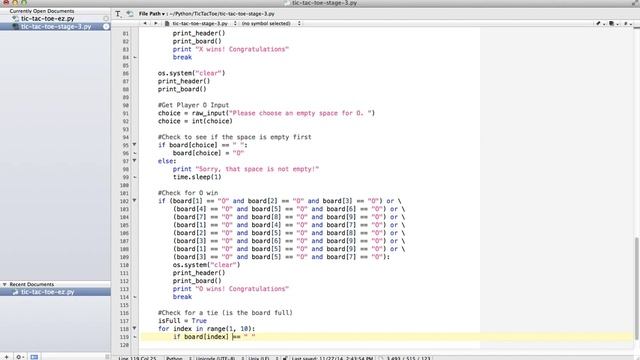The width and height of the screenshot is (640, 360).
Task: Click line number 90 in the gutter
Action: pos(126,105)
